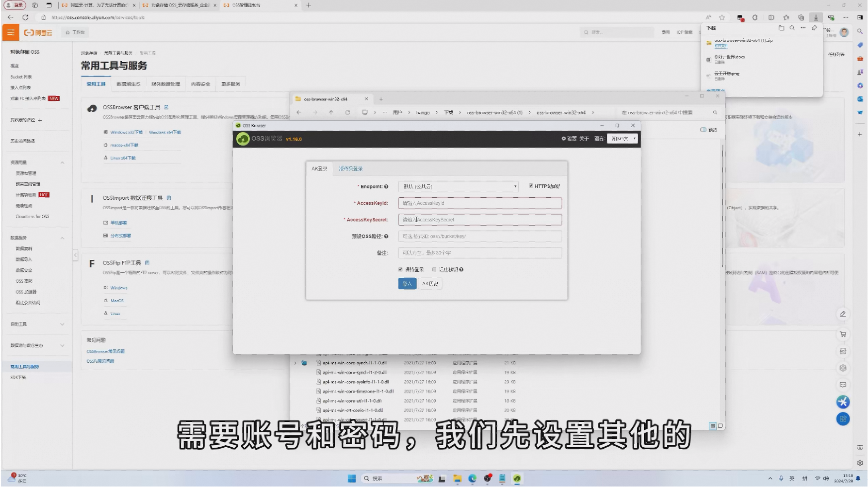Open the 更多服务 tab

coord(231,84)
